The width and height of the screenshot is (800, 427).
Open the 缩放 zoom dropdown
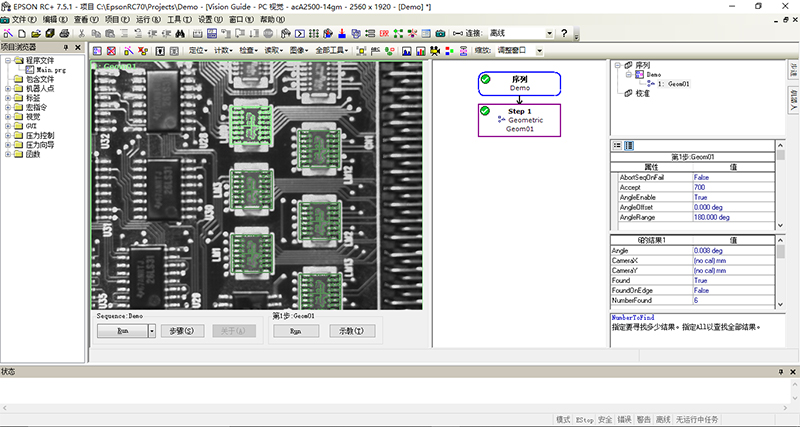point(540,50)
